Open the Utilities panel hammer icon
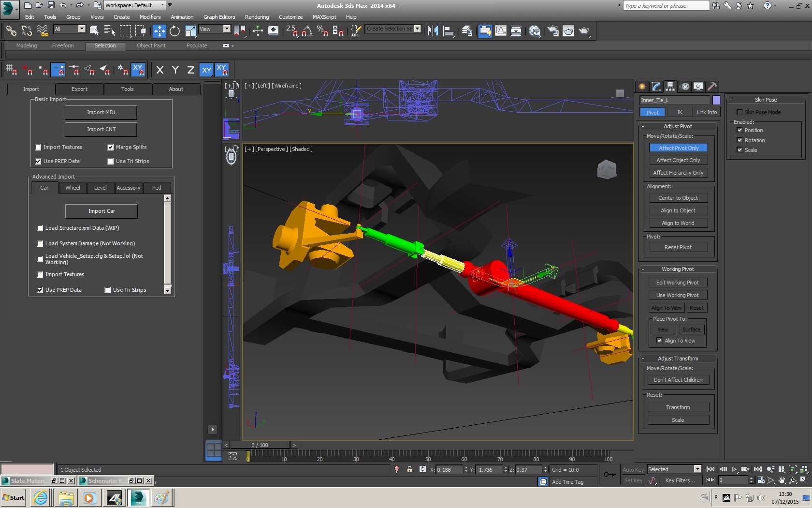The height and width of the screenshot is (508, 812). tap(712, 87)
